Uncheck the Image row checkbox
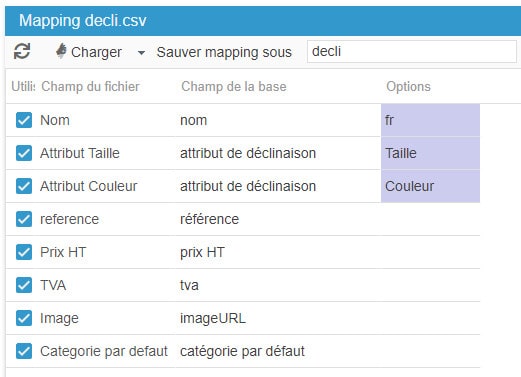521x377 pixels. click(24, 318)
